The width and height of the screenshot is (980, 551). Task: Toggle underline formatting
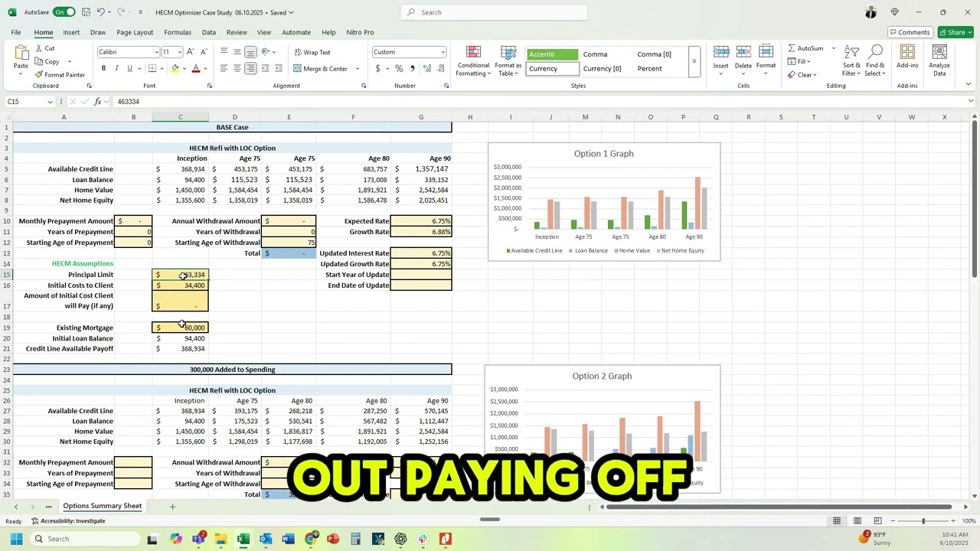click(129, 68)
